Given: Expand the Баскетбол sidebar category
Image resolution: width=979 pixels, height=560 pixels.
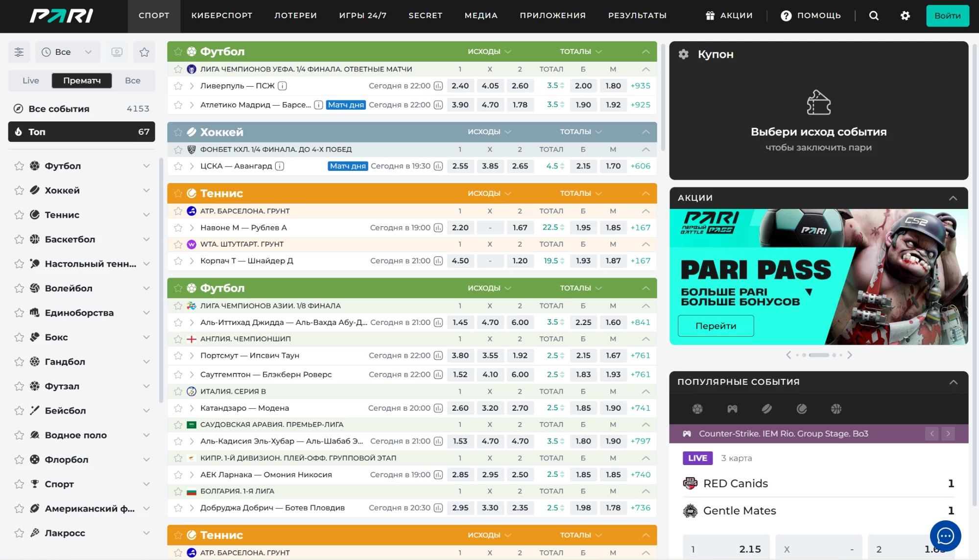Looking at the screenshot, I should coord(146,239).
